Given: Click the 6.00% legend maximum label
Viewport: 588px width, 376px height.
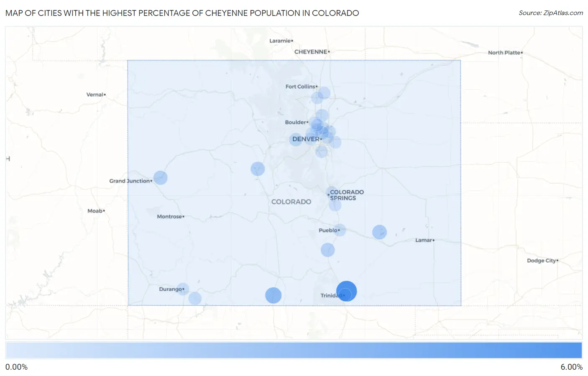Looking at the screenshot, I should pos(571,367).
